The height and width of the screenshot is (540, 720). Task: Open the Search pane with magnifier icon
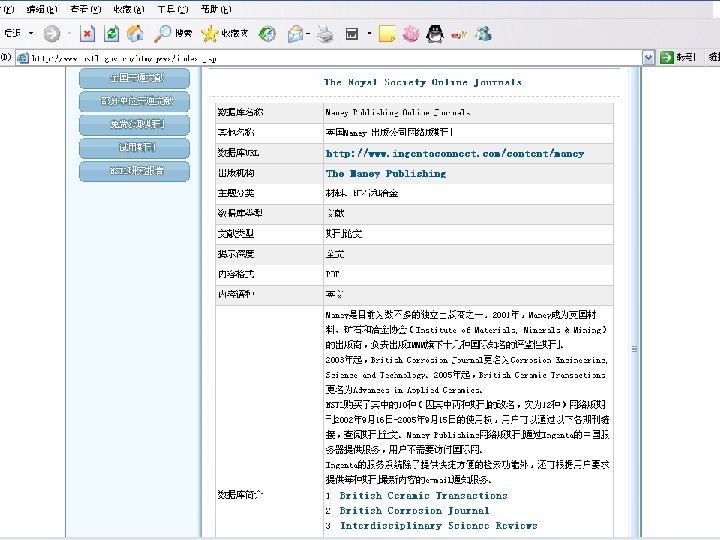tap(173, 33)
